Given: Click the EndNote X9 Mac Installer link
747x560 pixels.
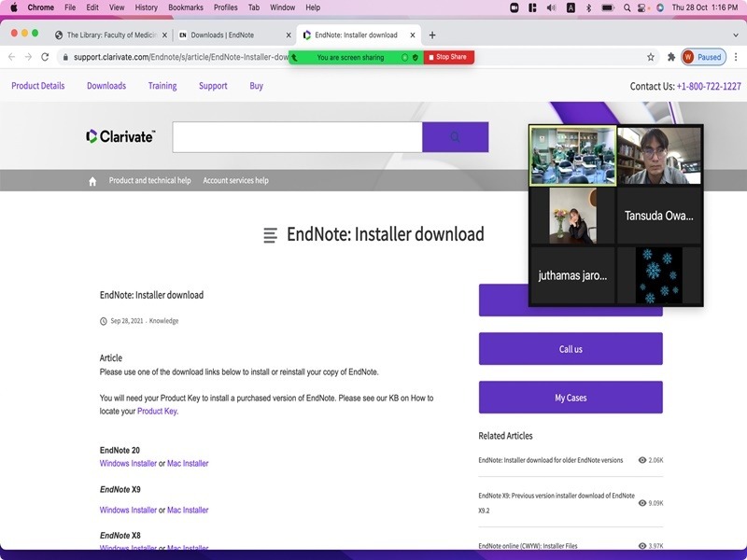Looking at the screenshot, I should (188, 511).
